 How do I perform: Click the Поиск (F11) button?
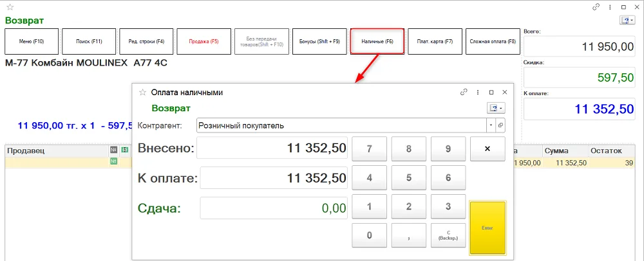pos(89,41)
